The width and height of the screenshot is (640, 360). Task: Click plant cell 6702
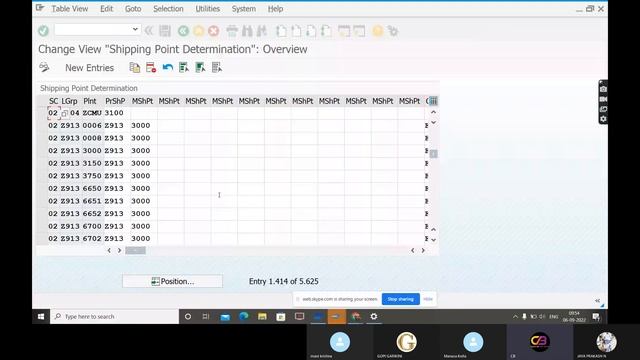click(92, 239)
